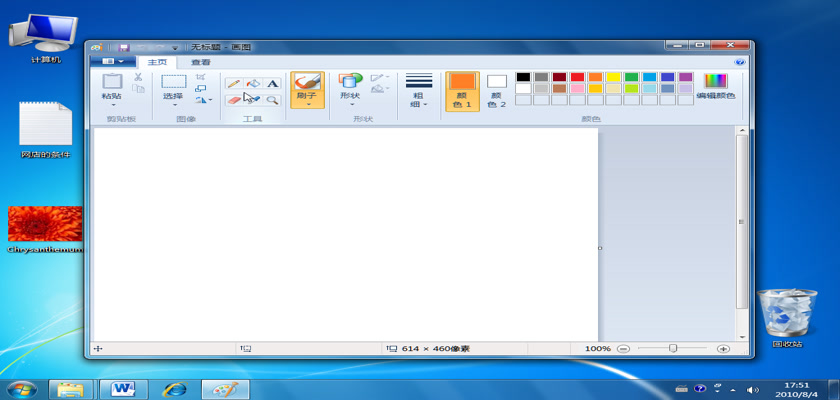Select the Eraser tool
The image size is (840, 400).
233,100
